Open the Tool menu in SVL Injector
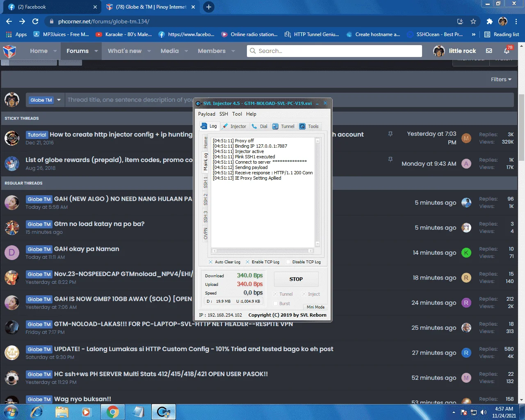The height and width of the screenshot is (420, 525). click(x=237, y=114)
